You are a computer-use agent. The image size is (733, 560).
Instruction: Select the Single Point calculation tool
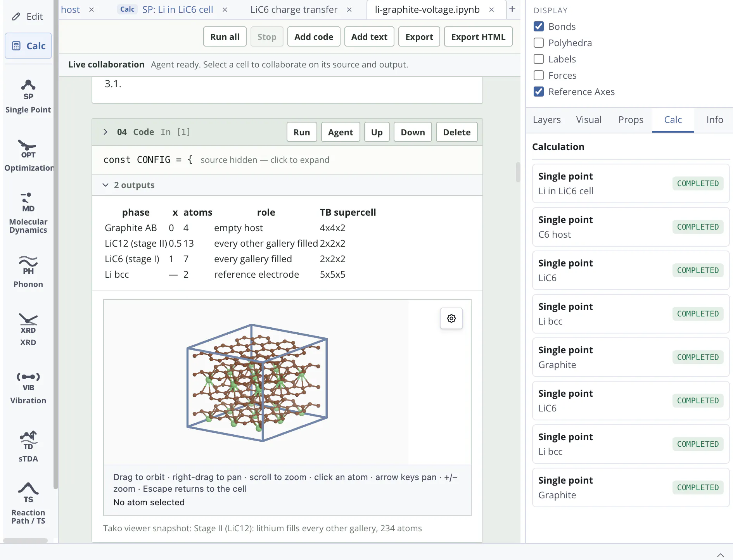28,96
